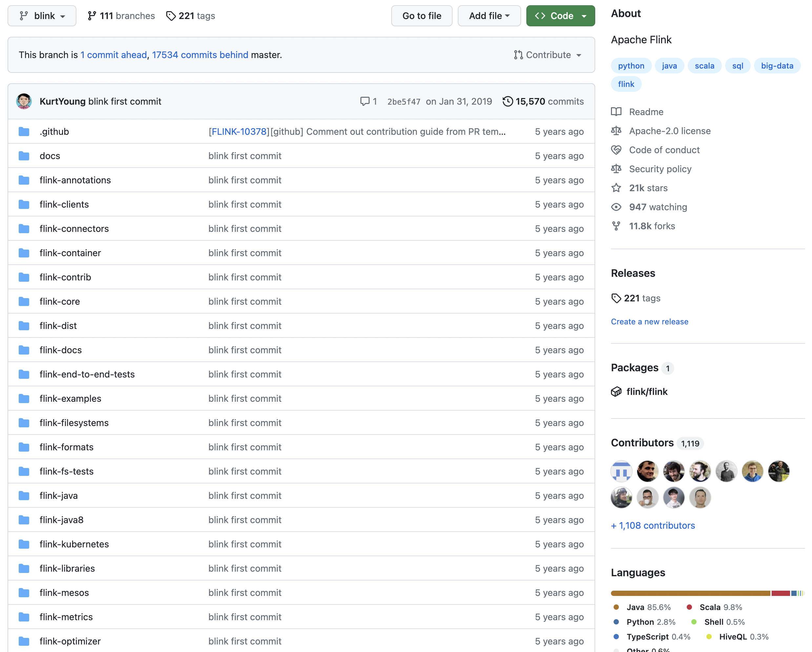Open the first contributor avatar thumbnail
The width and height of the screenshot is (812, 652).
[621, 471]
